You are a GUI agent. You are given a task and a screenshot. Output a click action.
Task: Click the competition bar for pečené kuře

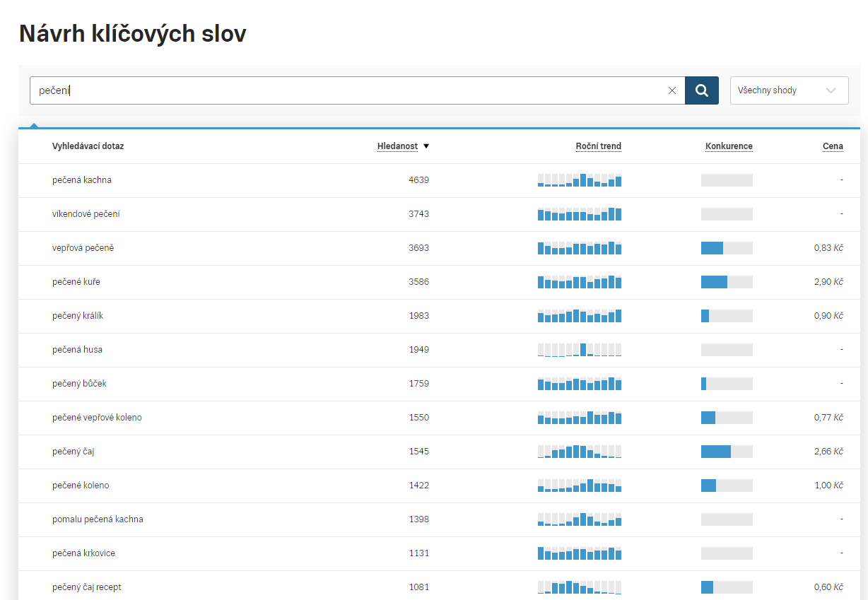(x=727, y=282)
